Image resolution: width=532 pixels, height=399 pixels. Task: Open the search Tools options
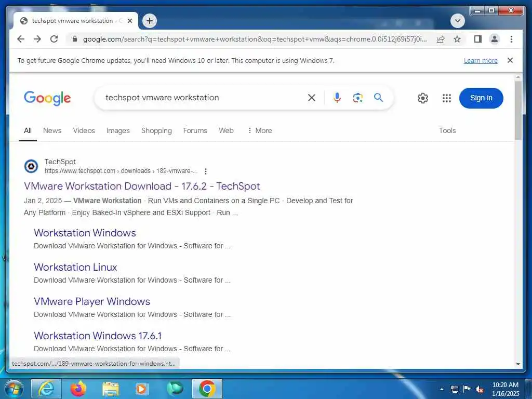click(x=447, y=130)
